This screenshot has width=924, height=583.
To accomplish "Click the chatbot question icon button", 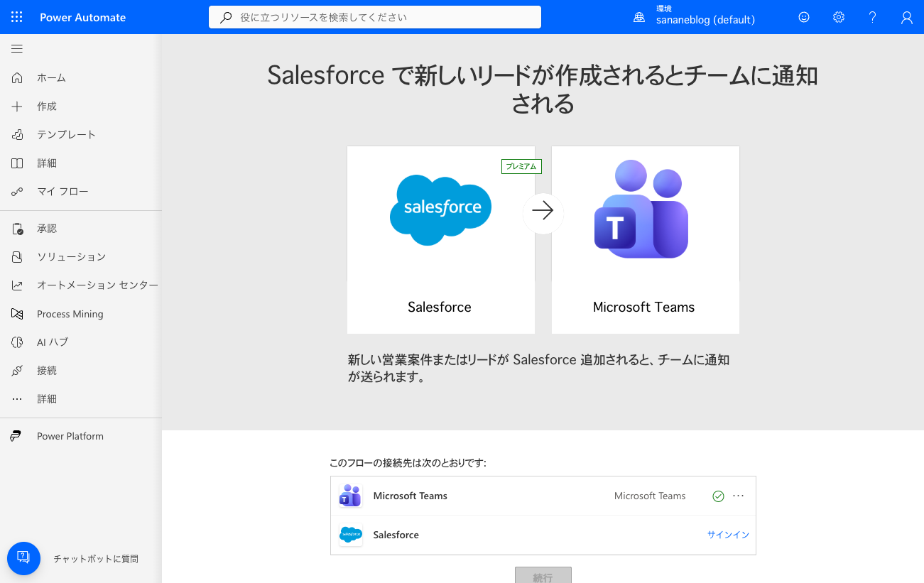I will click(23, 558).
